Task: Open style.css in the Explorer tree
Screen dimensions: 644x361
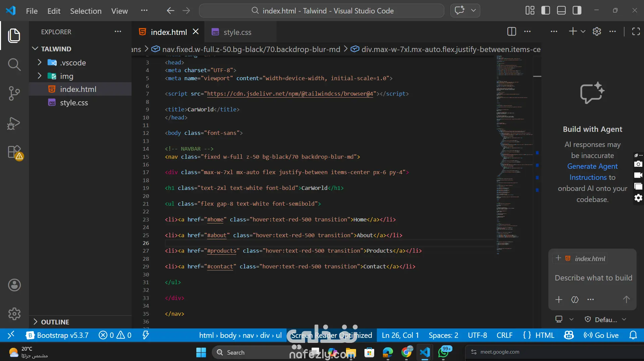Action: click(81, 103)
